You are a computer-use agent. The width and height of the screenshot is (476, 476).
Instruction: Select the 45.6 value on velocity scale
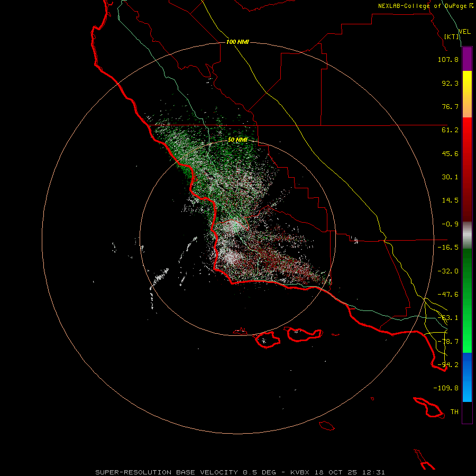(x=450, y=153)
